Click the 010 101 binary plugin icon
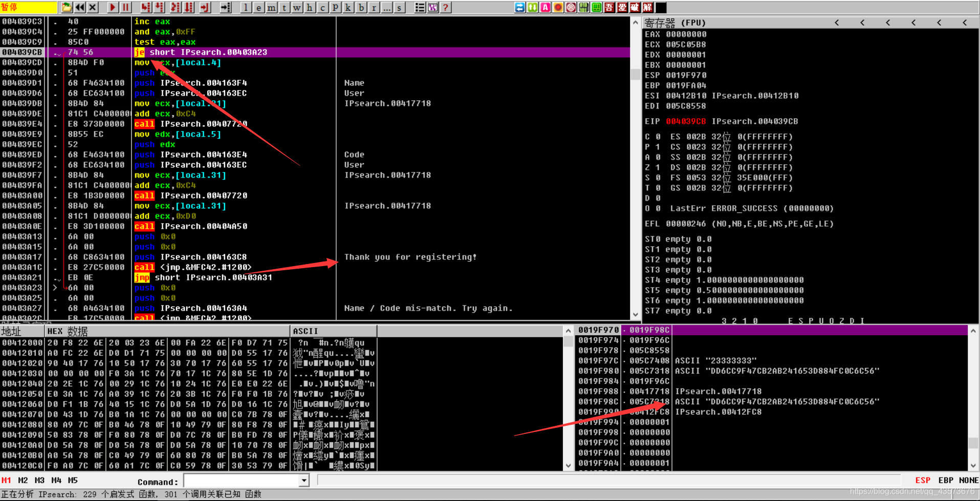Image resolution: width=980 pixels, height=501 pixels. (x=584, y=7)
